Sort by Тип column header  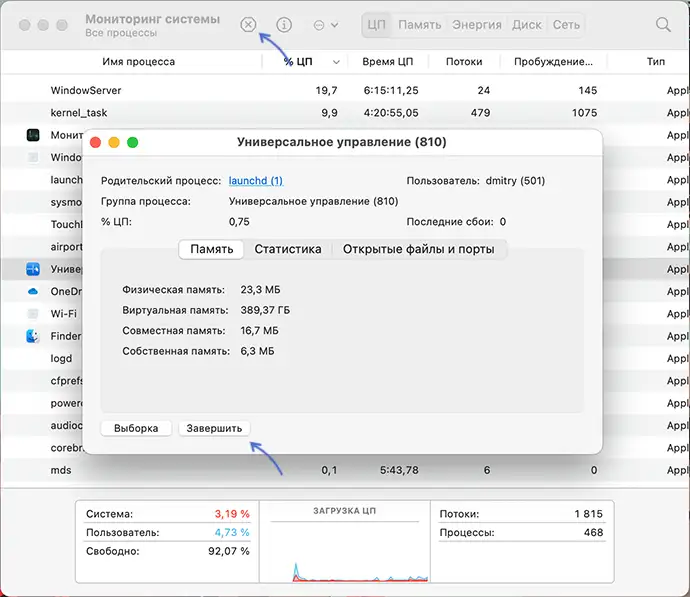point(655,62)
